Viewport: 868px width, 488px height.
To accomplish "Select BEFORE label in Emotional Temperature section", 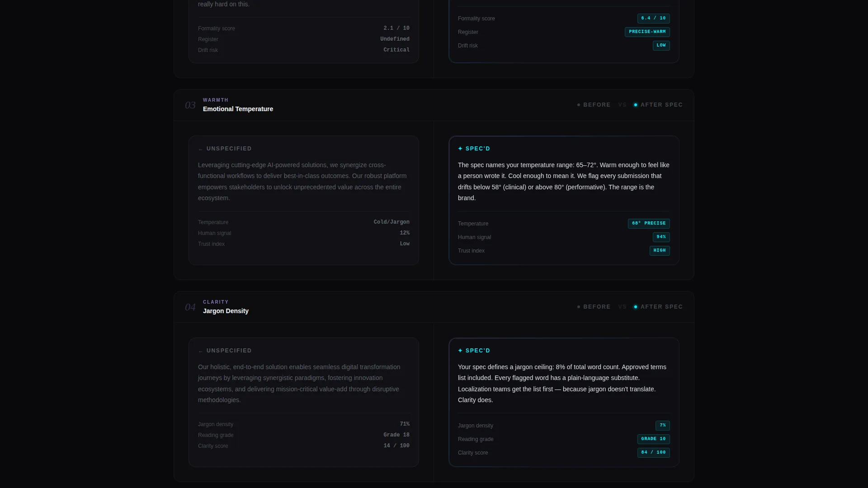I will pos(597,105).
